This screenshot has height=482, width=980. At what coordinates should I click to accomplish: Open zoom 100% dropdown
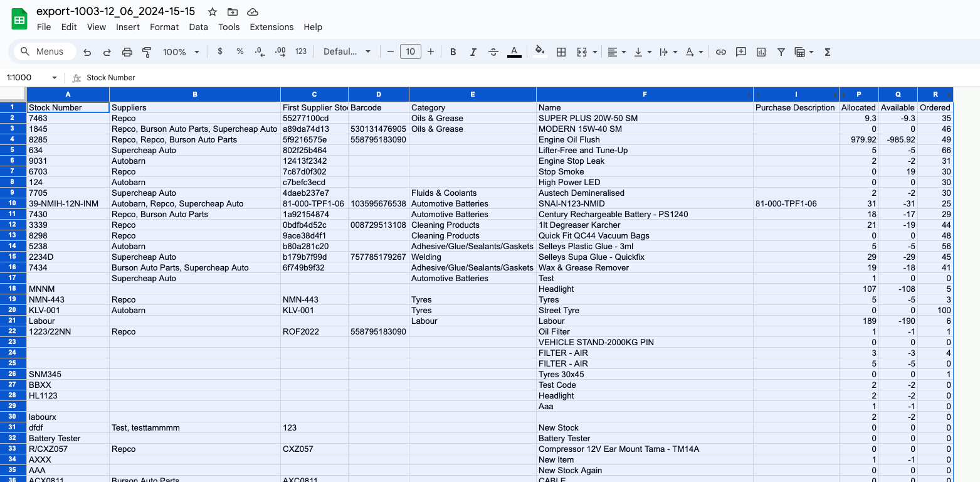pyautogui.click(x=181, y=52)
